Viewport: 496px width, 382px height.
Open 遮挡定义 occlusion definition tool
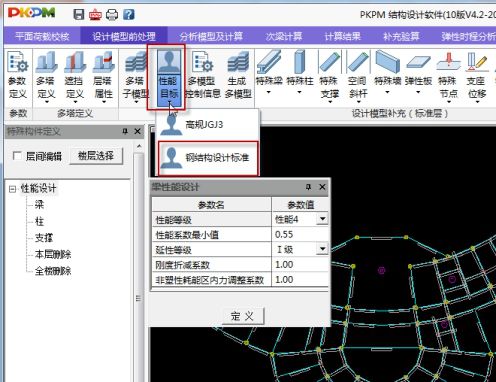coord(75,76)
